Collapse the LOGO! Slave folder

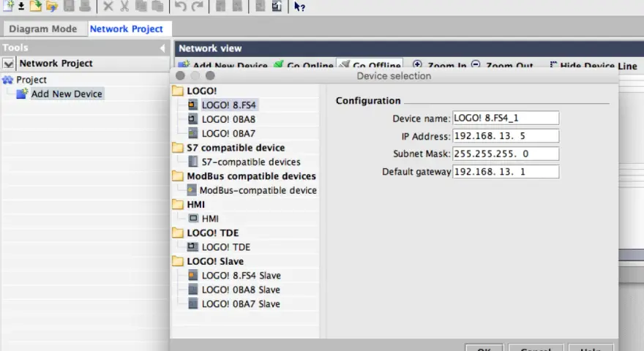point(178,261)
